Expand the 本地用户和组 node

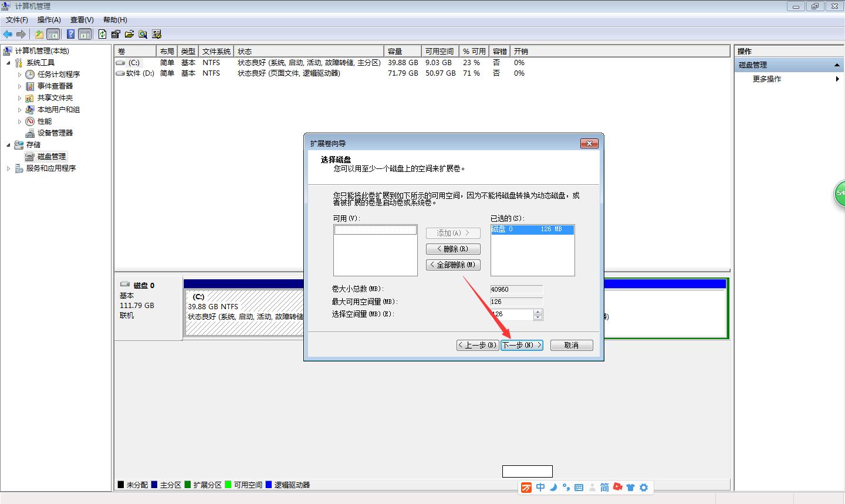pos(19,110)
